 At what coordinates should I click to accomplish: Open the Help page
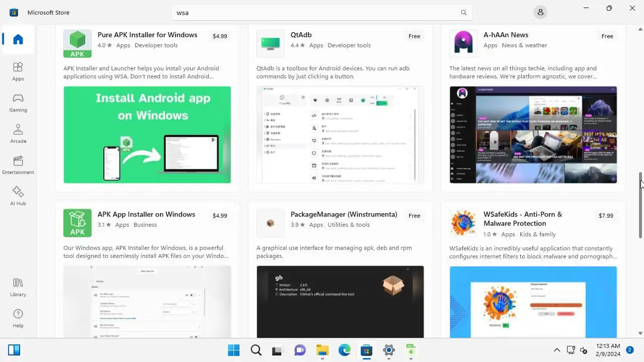(18, 318)
